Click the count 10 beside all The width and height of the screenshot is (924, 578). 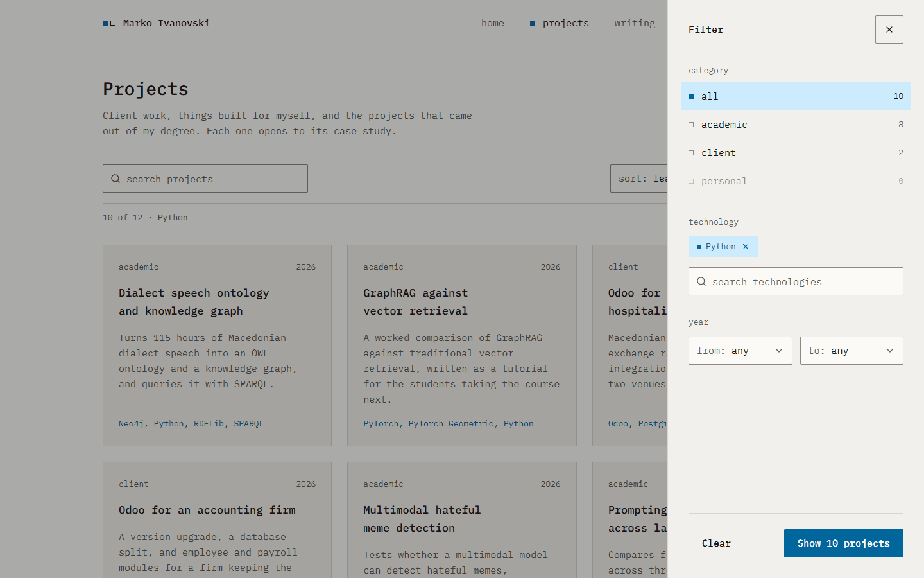click(x=898, y=96)
